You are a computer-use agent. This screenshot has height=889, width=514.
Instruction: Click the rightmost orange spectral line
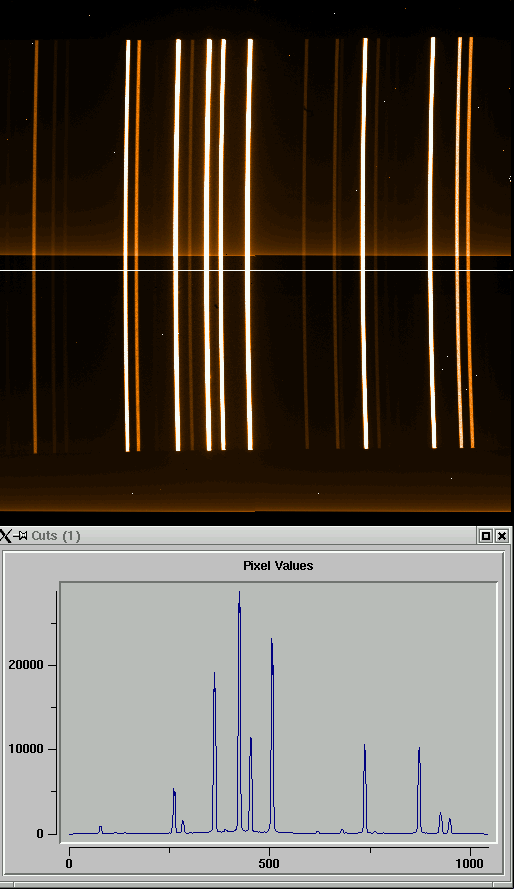click(470, 243)
